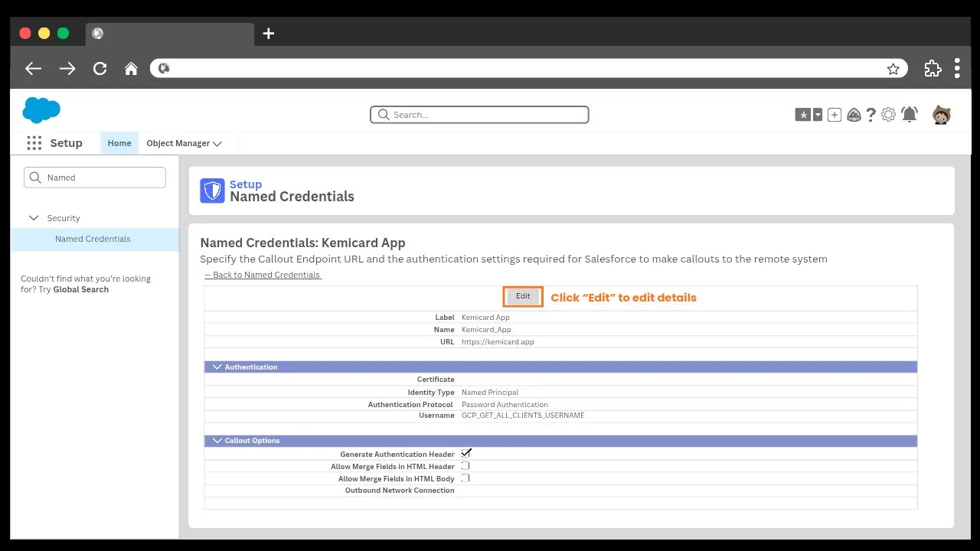
Task: Click the Label value Kemicard App
Action: (x=485, y=318)
